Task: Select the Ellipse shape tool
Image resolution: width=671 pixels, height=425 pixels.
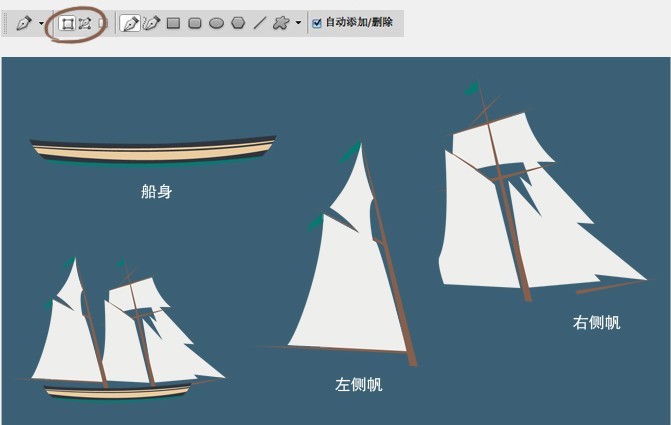Action: pos(217,23)
